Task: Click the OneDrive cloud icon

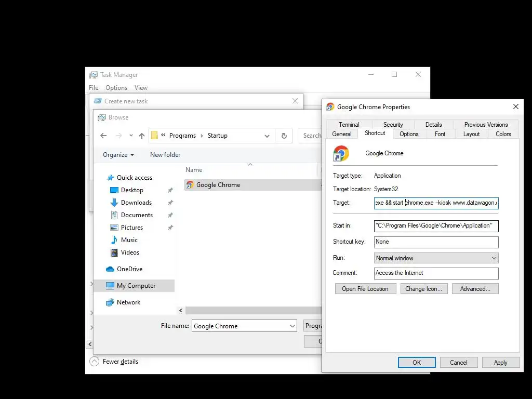Action: (110, 269)
